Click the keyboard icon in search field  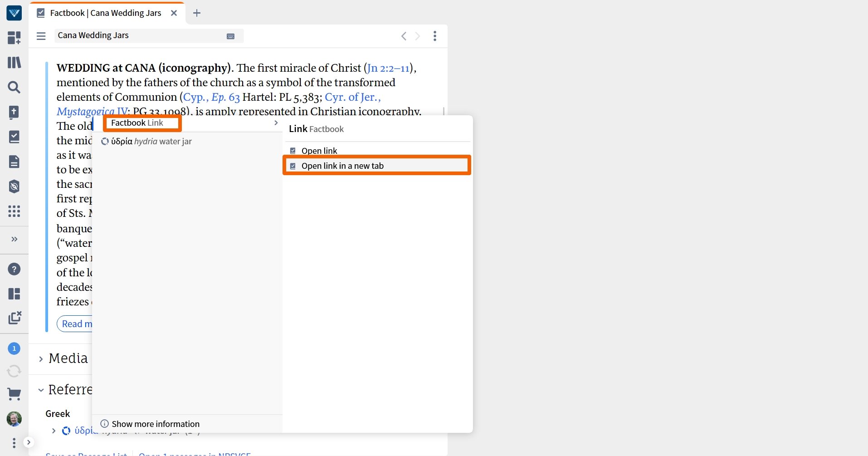(x=230, y=36)
